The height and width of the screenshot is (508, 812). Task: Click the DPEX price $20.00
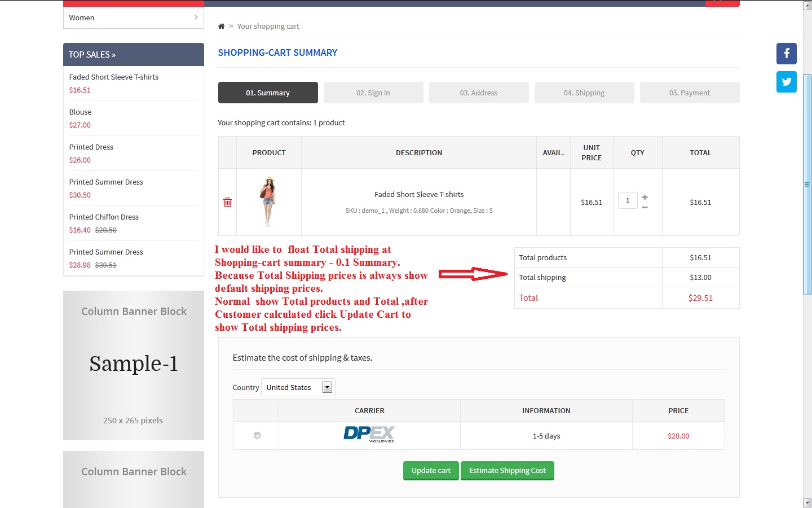(678, 436)
